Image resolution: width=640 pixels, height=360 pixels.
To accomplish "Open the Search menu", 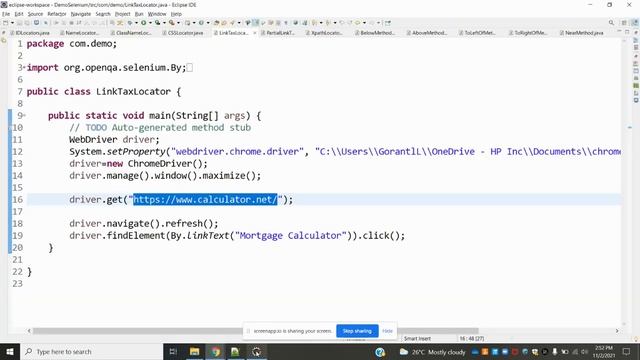I will point(103,14).
